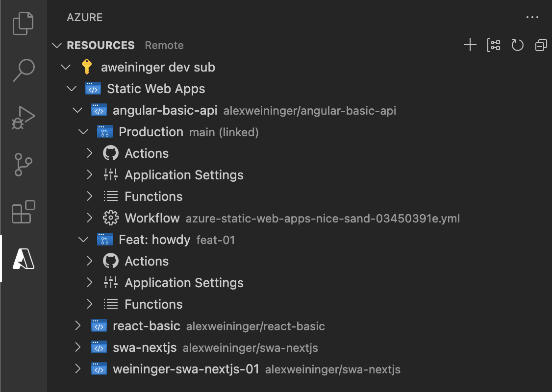
Task: Expand the react-basic static web app
Action: pyautogui.click(x=77, y=326)
